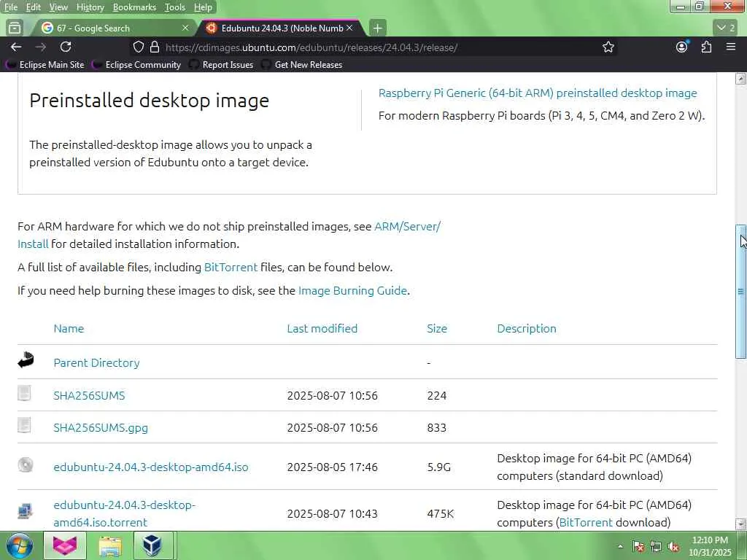Open the File menu
The height and width of the screenshot is (560, 747).
(11, 7)
